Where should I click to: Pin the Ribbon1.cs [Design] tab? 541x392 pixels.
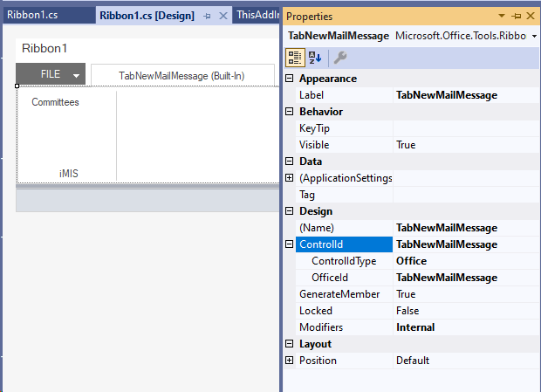tap(207, 16)
